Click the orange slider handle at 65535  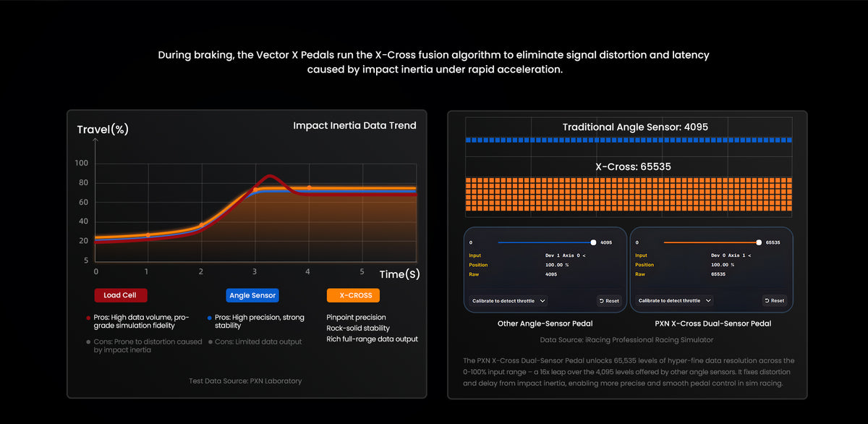759,243
